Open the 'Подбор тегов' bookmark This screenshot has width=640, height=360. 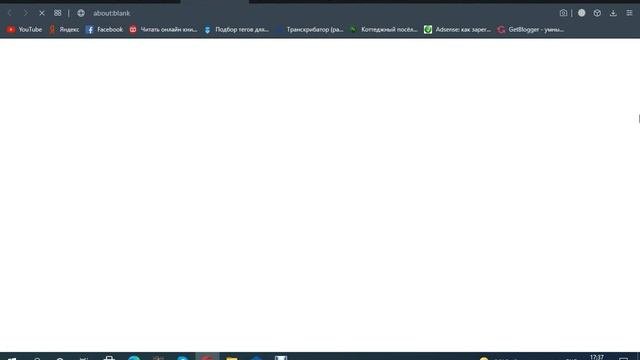pyautogui.click(x=237, y=29)
